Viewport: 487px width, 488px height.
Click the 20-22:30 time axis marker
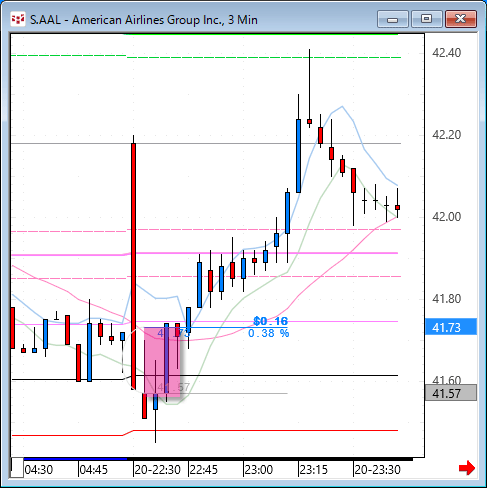tap(157, 470)
